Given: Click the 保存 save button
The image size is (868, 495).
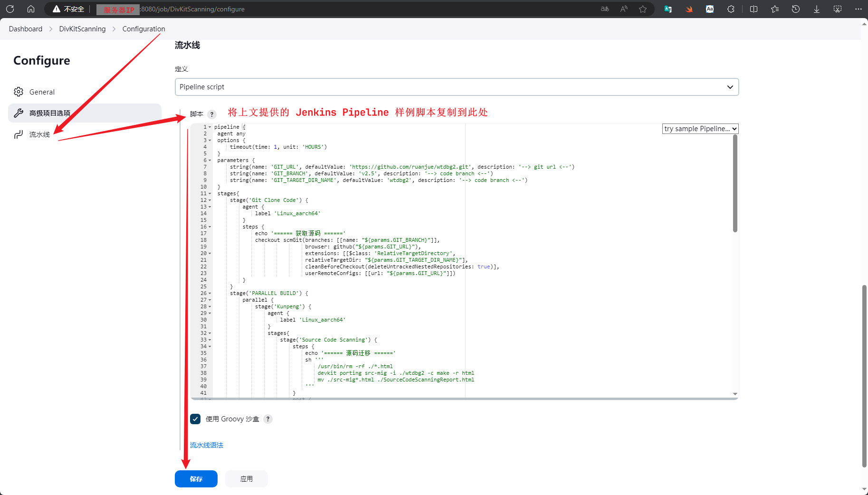Looking at the screenshot, I should tap(196, 479).
